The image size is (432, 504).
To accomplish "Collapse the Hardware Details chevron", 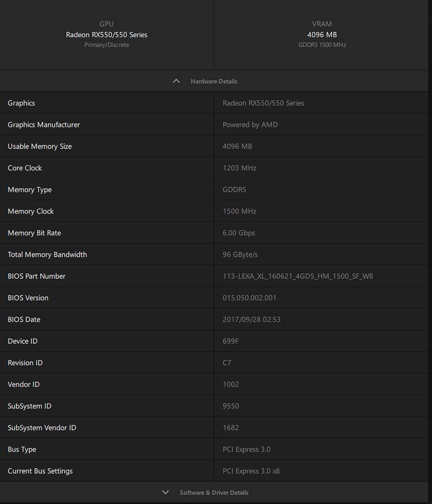I will [176, 81].
